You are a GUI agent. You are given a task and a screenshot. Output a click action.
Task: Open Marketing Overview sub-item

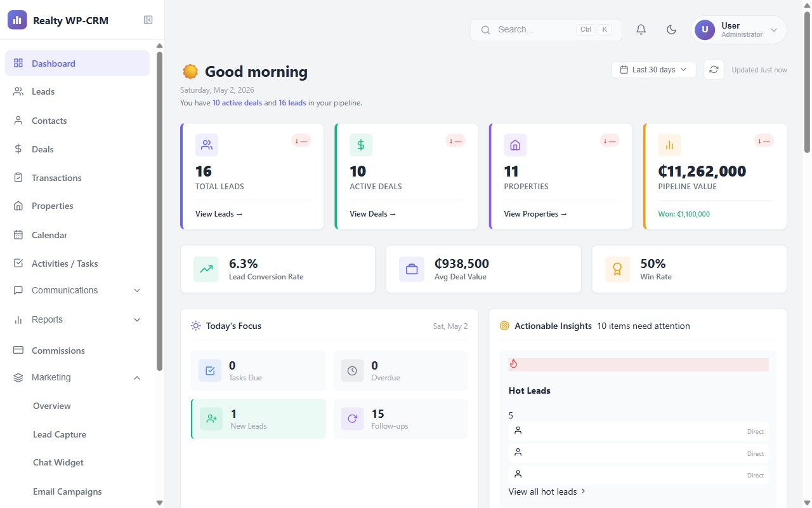point(52,406)
